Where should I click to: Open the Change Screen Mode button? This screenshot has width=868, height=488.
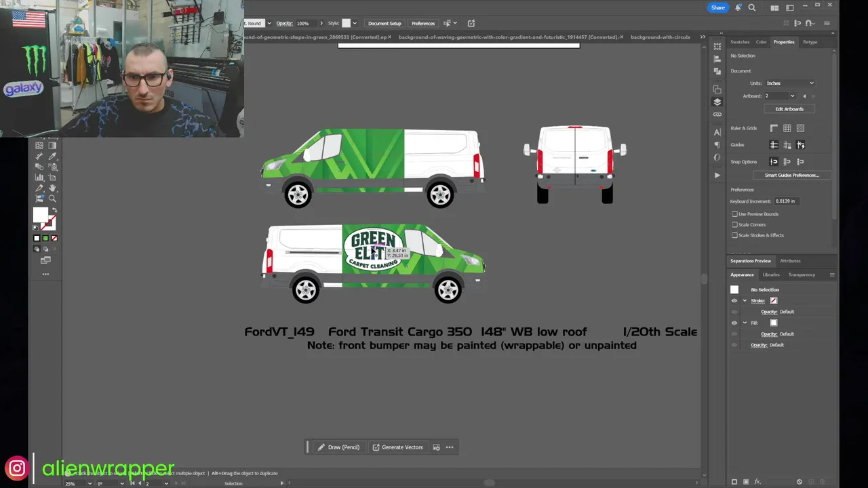coord(45,260)
